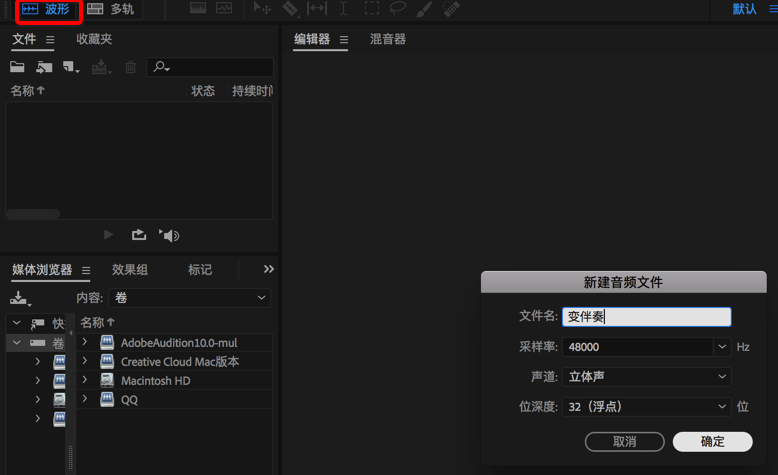Click the Files panel horizontal scrollbar
This screenshot has height=475, width=778.
(33, 214)
